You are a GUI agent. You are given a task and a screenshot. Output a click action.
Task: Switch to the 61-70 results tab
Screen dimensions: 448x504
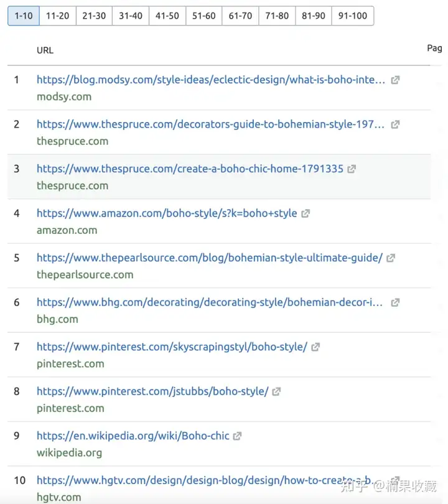click(240, 16)
